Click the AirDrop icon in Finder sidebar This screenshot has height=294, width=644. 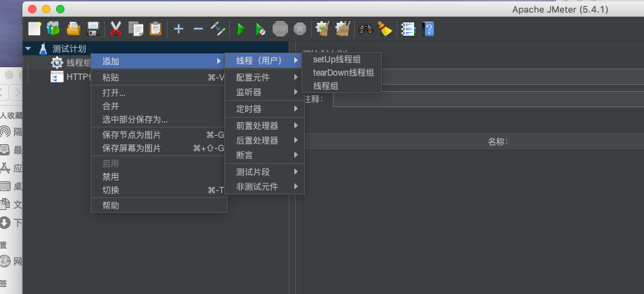click(x=5, y=132)
